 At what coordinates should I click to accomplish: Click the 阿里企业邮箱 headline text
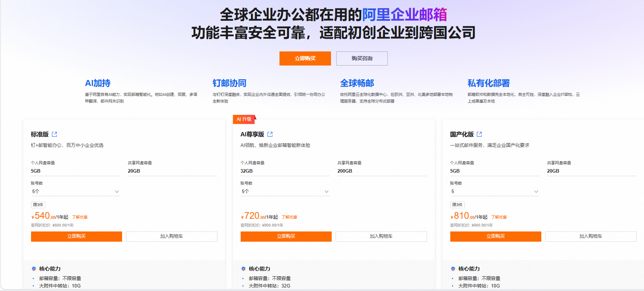[405, 15]
